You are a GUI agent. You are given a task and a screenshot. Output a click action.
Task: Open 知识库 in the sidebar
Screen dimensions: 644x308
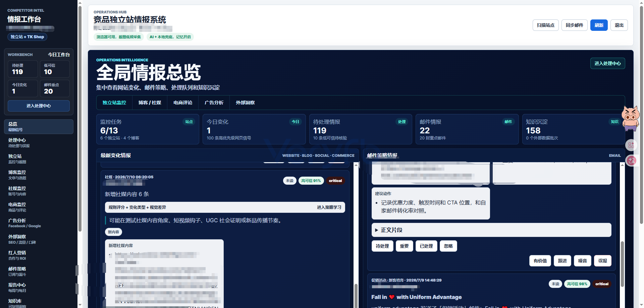pyautogui.click(x=39, y=303)
